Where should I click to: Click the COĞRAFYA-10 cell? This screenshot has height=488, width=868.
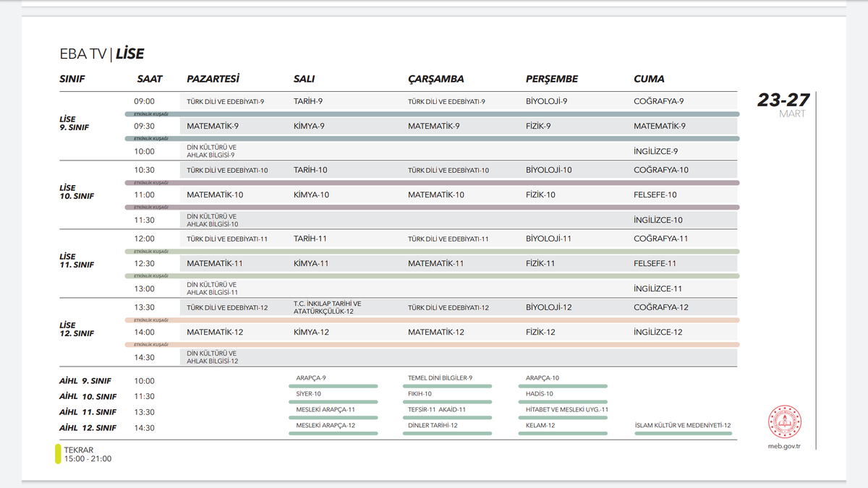click(x=661, y=170)
